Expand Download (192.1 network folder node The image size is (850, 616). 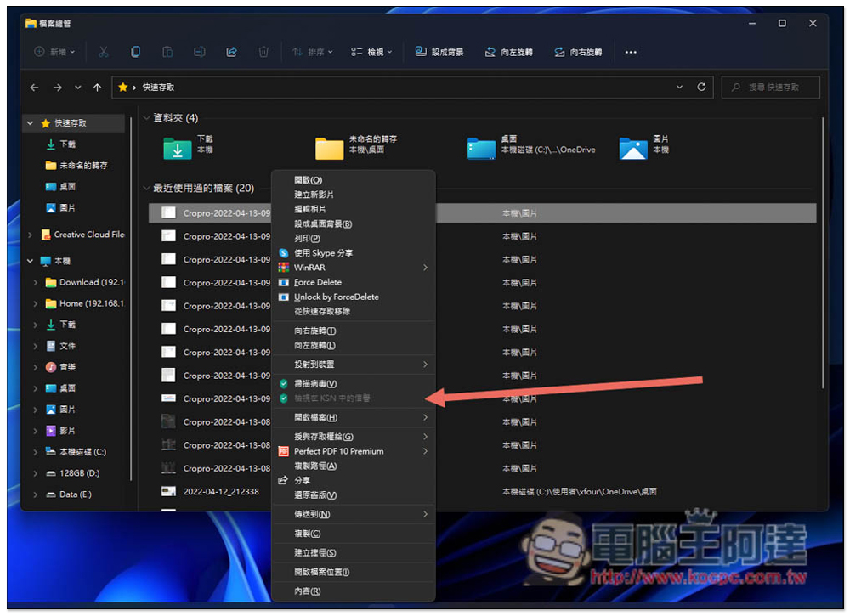click(35, 282)
